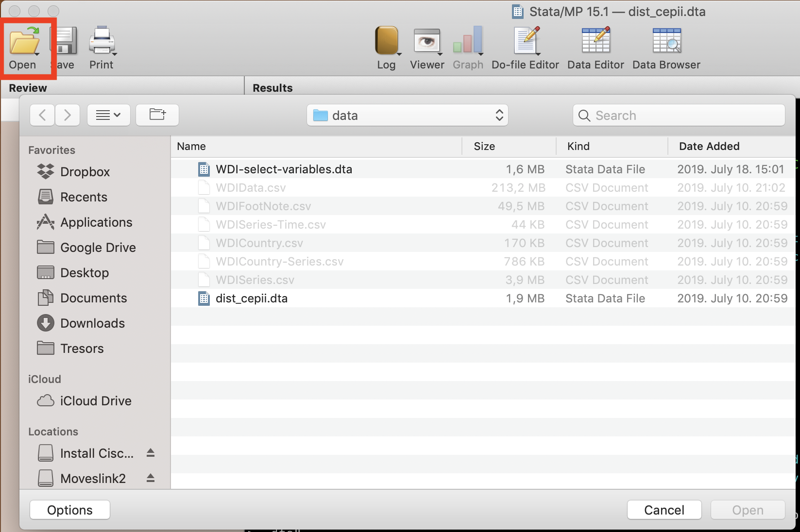Click the Open button in dialog
800x532 pixels.
point(748,510)
